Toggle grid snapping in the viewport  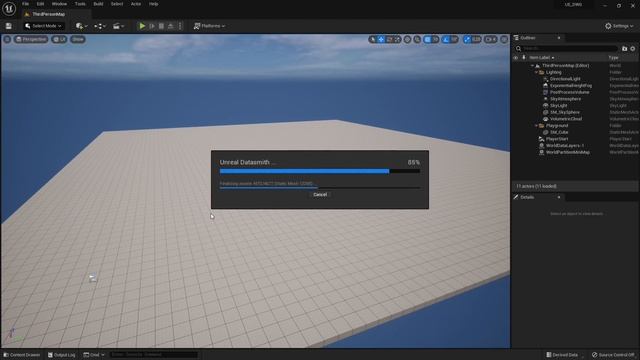(427, 39)
